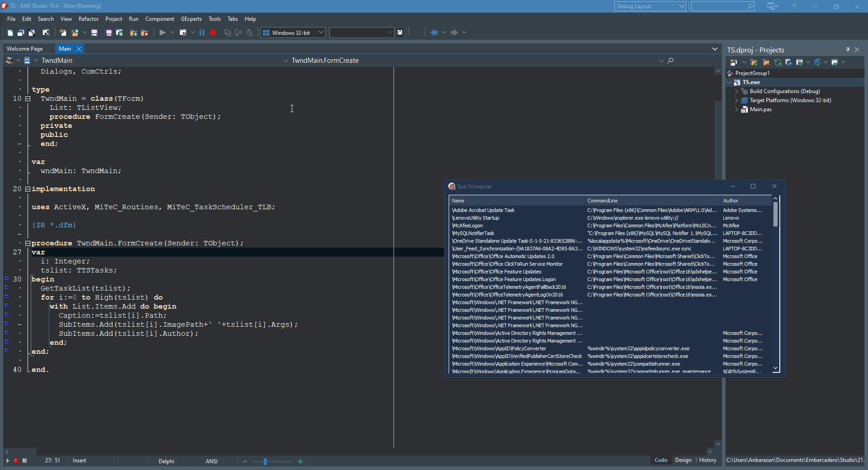Click the Step Over debug icon

click(x=238, y=33)
